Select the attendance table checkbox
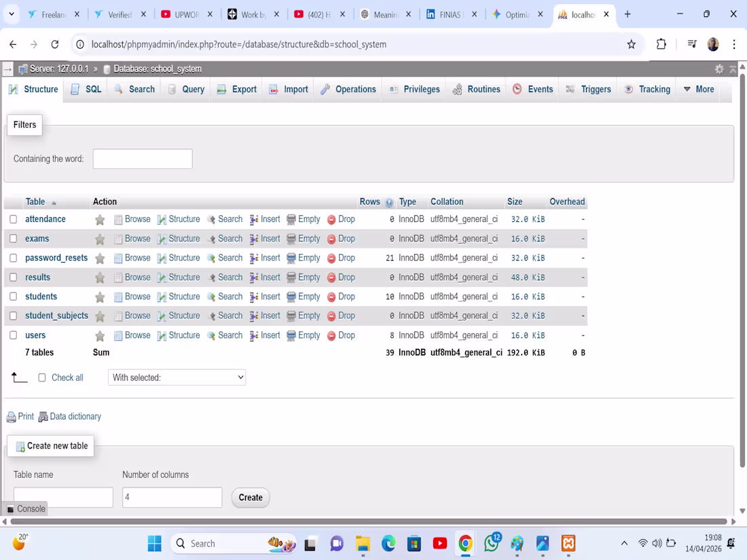 tap(12, 219)
